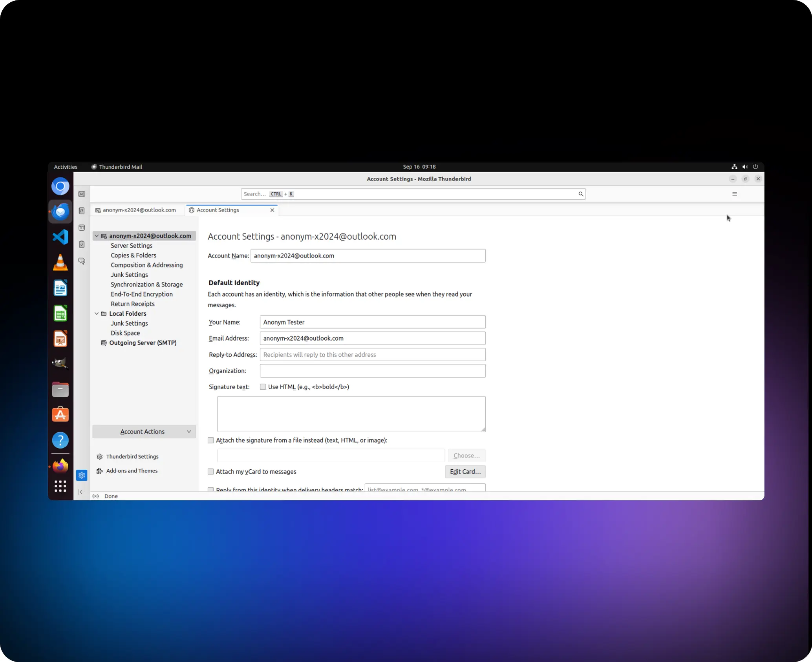
Task: Click the settings gear in spaces toolbar
Action: (82, 475)
